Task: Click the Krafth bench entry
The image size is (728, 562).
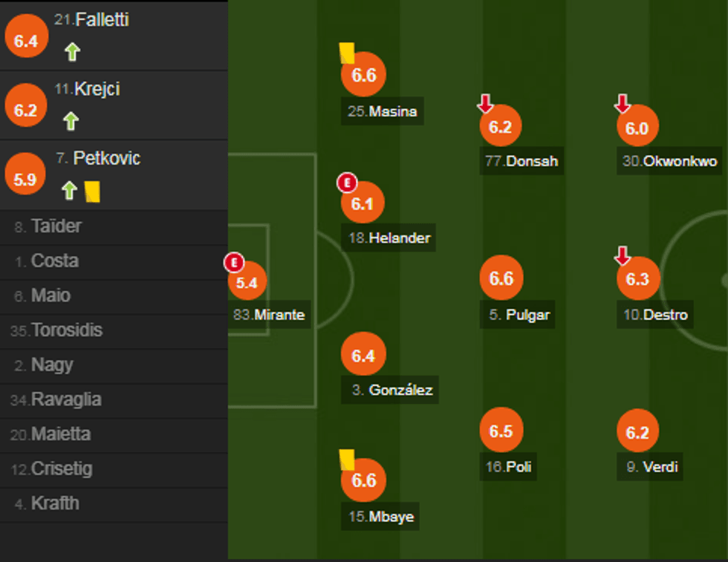Action: pyautogui.click(x=55, y=503)
